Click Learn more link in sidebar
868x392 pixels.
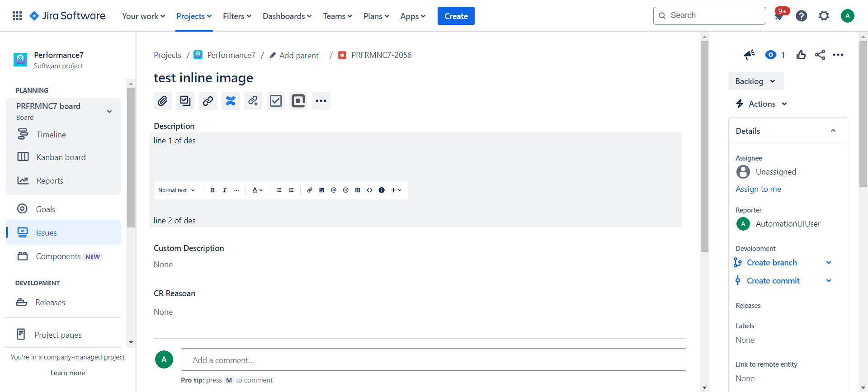point(68,373)
